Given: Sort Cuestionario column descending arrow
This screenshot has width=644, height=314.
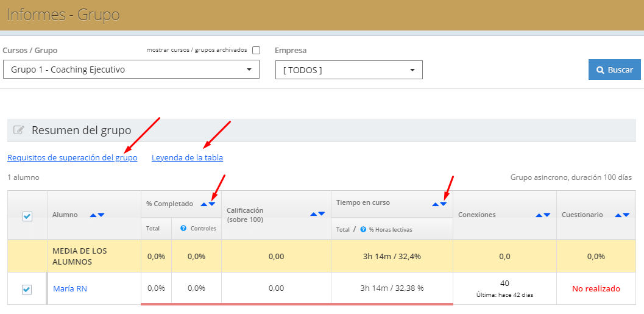Looking at the screenshot, I should [626, 215].
